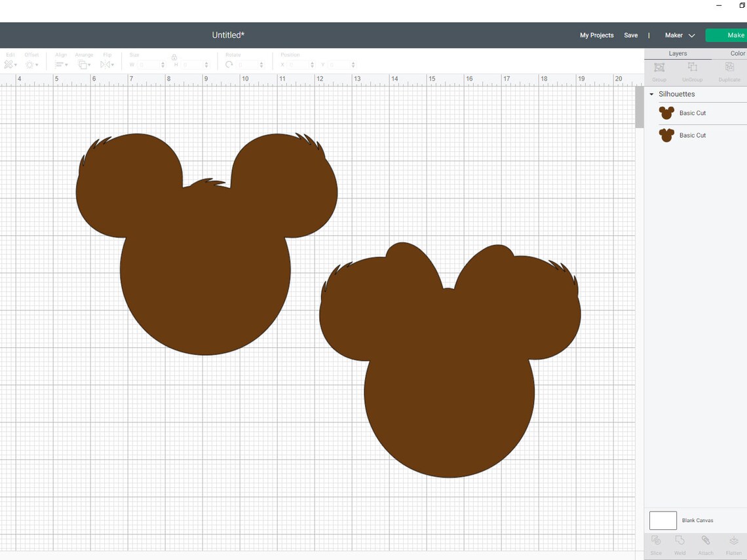Screen dimensions: 747x560
Task: Click the Rotate arrow icon
Action: pyautogui.click(x=229, y=64)
